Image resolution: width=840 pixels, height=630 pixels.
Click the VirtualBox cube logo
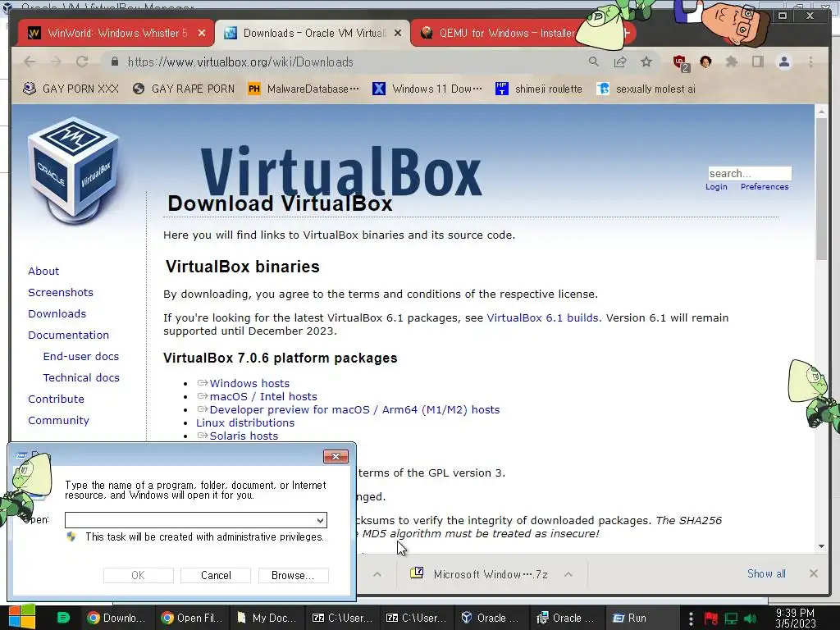(x=74, y=171)
